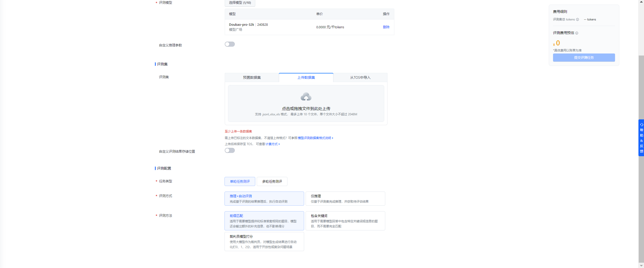Click the cloud upload icon
644x268 pixels.
(x=306, y=97)
